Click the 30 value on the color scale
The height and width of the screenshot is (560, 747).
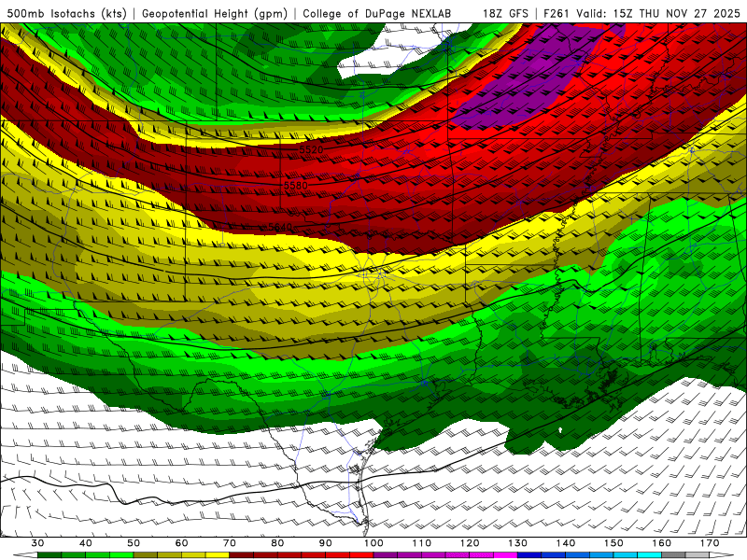37,543
